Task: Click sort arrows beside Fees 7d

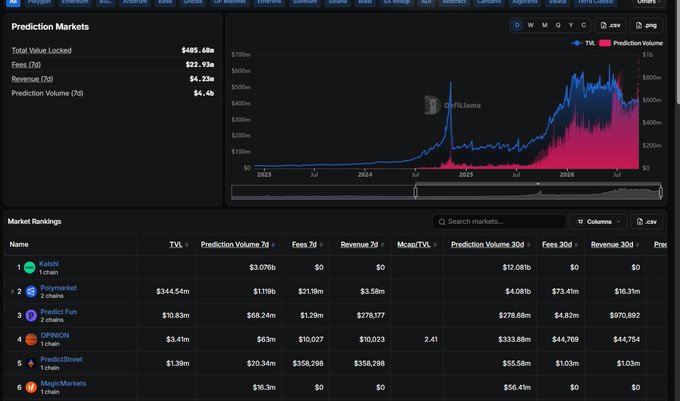Action: coord(321,245)
